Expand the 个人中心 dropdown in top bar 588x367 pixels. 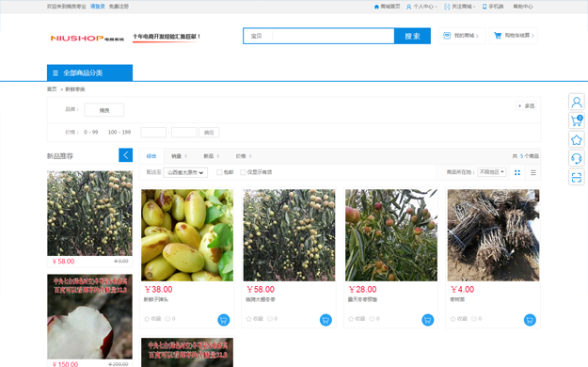point(421,7)
